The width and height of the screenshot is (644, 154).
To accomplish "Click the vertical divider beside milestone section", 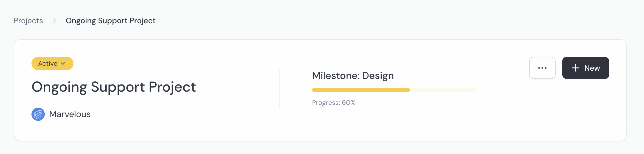I will [x=280, y=89].
